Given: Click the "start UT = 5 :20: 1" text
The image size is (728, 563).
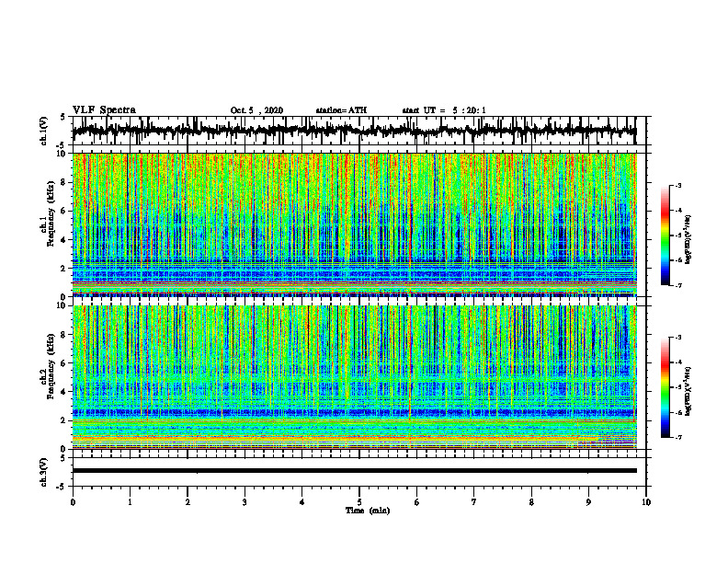Looking at the screenshot, I should (x=444, y=110).
